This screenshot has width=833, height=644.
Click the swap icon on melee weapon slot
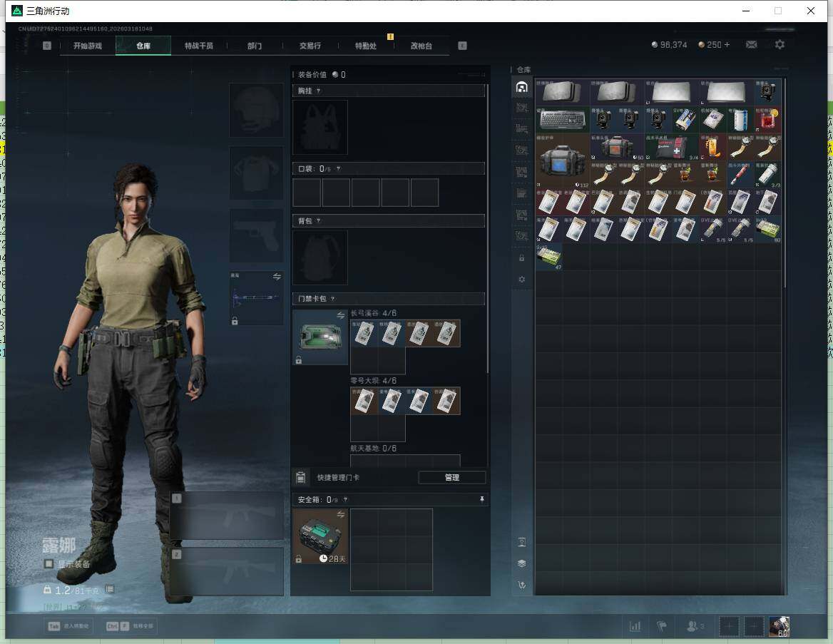click(x=277, y=276)
